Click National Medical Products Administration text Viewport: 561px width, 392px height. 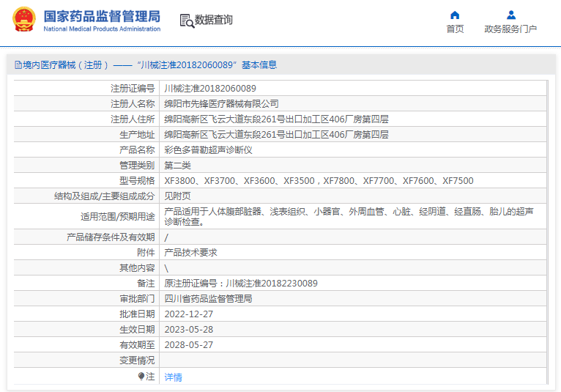[x=102, y=29]
